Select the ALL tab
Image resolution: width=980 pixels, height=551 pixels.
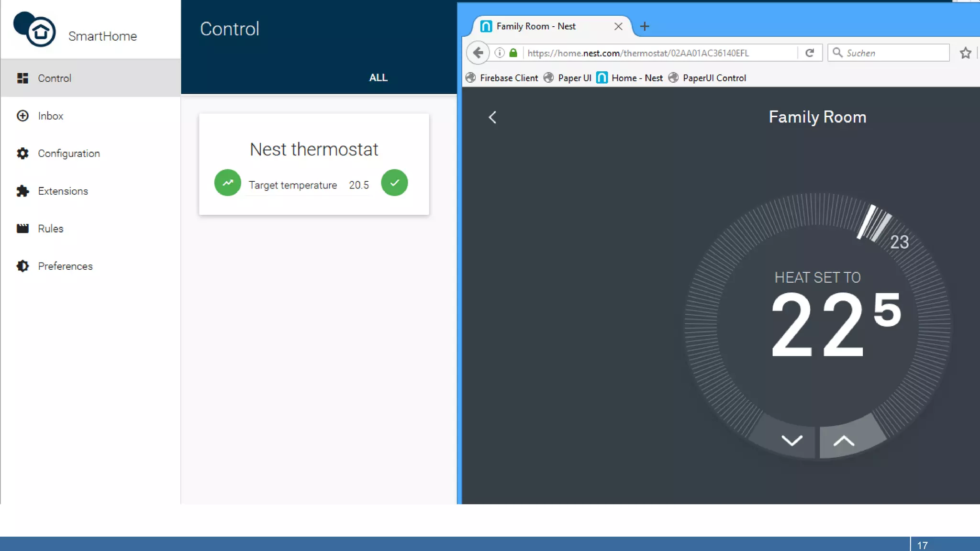[x=378, y=77]
